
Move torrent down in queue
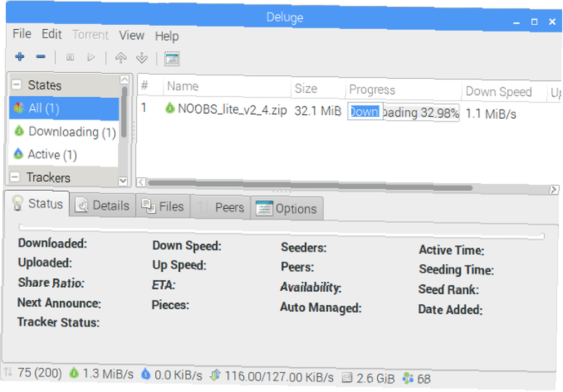tap(142, 58)
